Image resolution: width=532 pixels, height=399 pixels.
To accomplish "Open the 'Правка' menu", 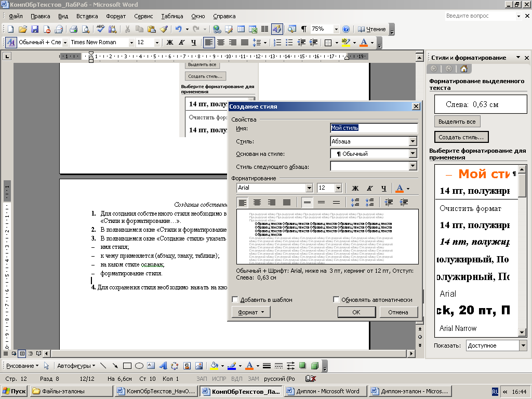I will [41, 16].
